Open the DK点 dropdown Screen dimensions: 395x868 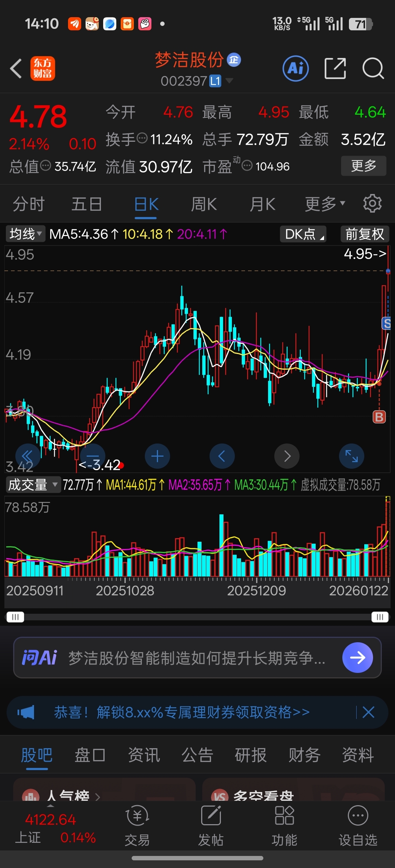coord(303,234)
